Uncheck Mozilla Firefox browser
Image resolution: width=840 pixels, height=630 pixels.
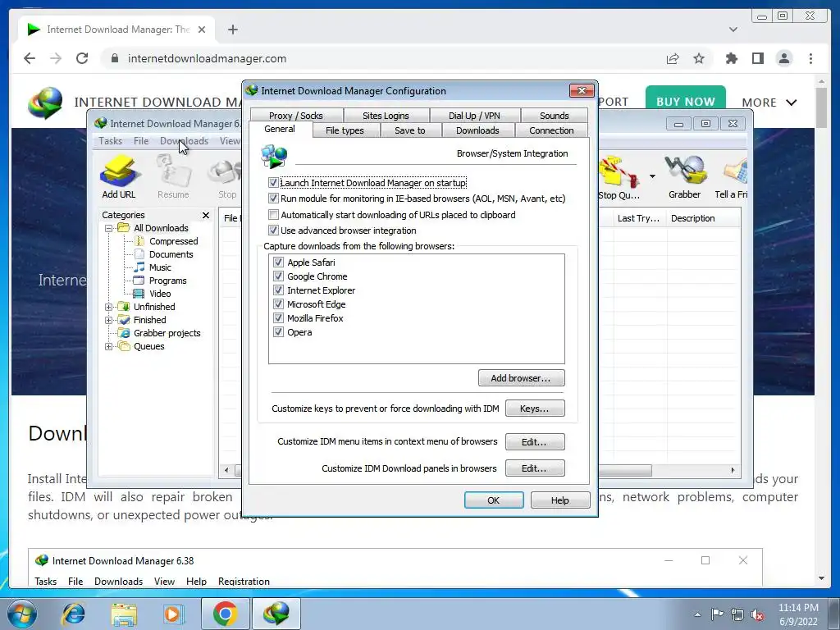coord(278,317)
